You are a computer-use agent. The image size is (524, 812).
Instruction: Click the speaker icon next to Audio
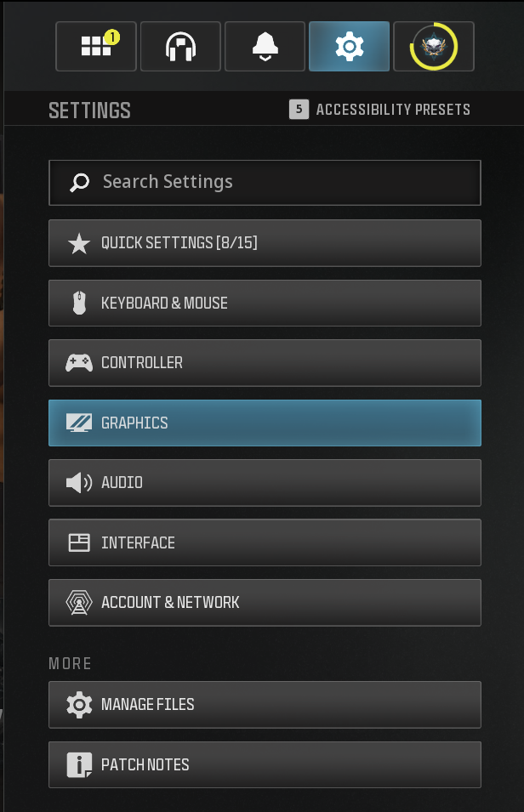click(79, 483)
